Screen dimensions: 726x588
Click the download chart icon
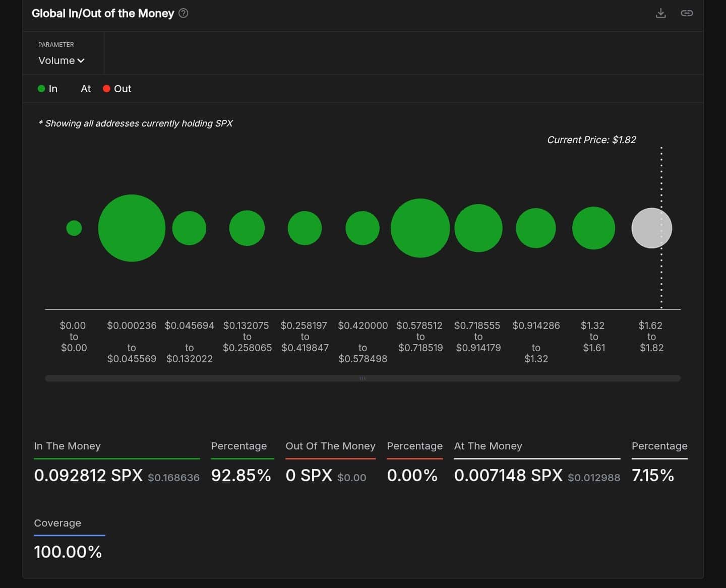pos(660,14)
